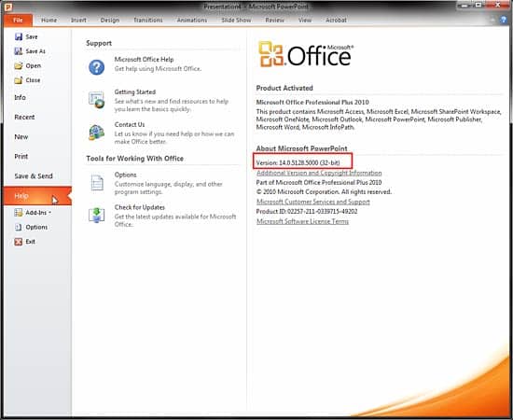
Task: Open the Slide Show ribbon tab
Action: point(236,20)
